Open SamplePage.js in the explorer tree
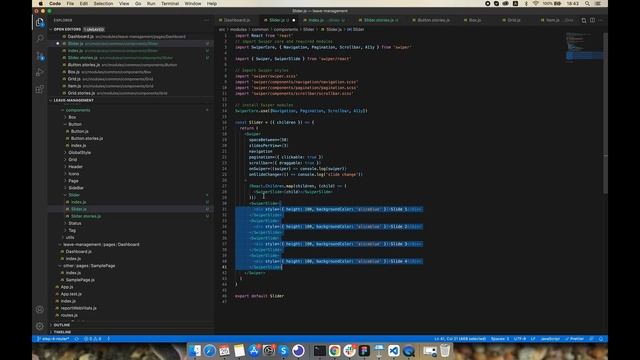640x360 pixels. 80,280
